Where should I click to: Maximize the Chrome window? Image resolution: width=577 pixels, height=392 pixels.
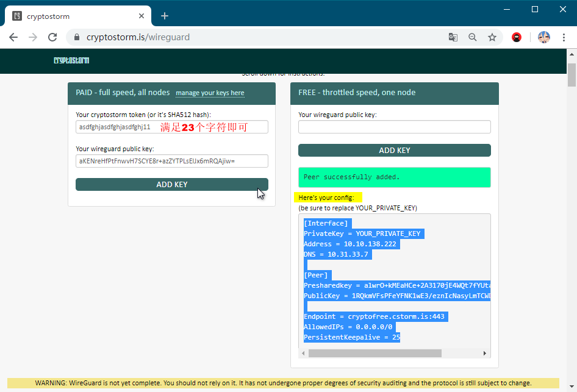tap(535, 9)
